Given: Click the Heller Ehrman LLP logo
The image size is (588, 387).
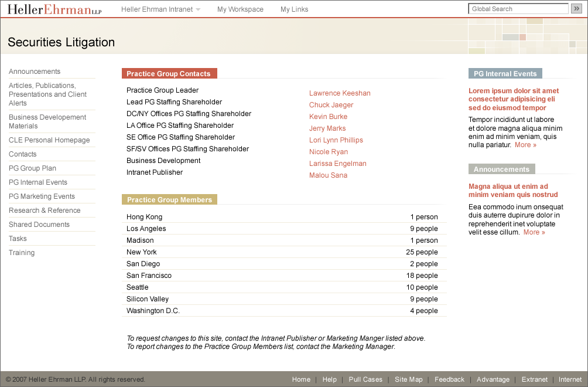Looking at the screenshot, I should click(x=54, y=9).
